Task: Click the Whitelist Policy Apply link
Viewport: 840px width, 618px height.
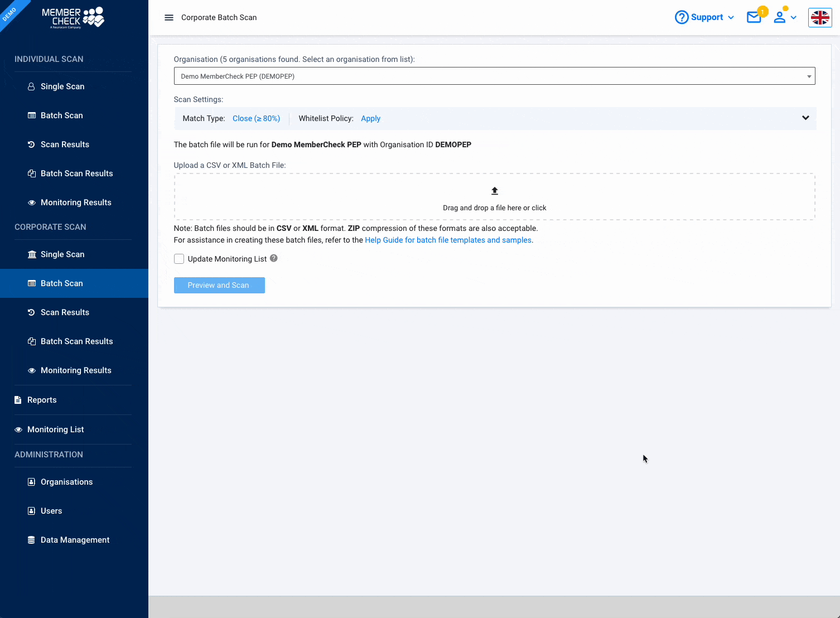Action: [x=371, y=118]
